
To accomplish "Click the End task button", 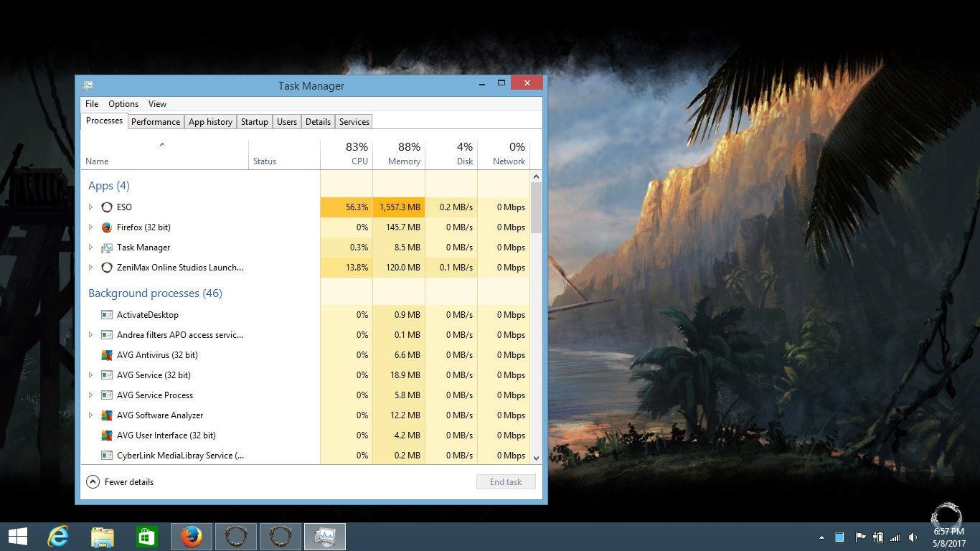I will coord(506,481).
